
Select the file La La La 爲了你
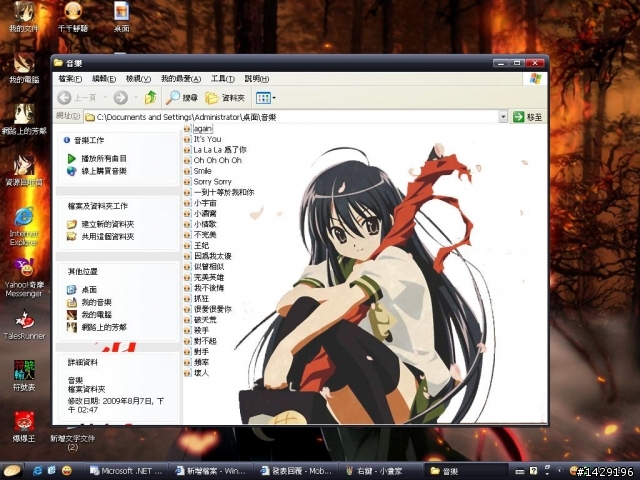pos(220,150)
